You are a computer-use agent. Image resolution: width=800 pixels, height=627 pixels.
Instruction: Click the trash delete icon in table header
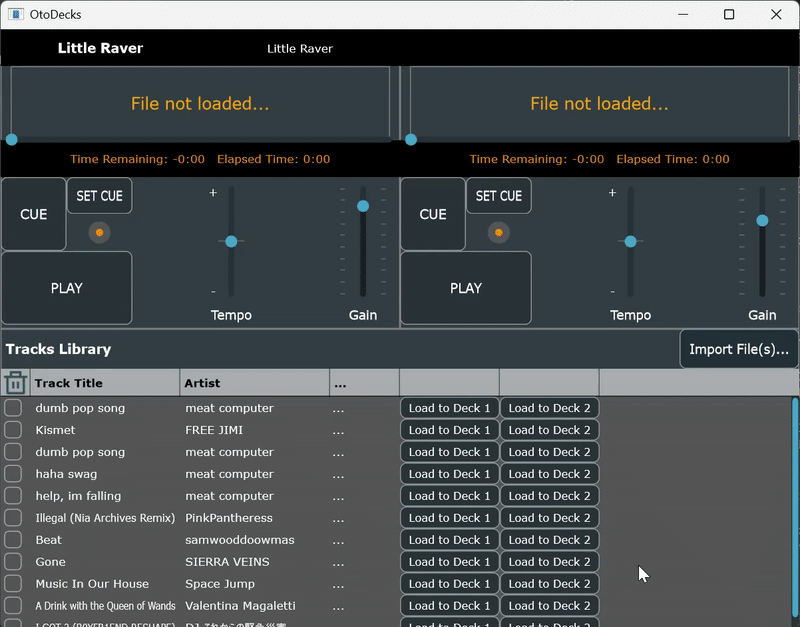[x=15, y=383]
